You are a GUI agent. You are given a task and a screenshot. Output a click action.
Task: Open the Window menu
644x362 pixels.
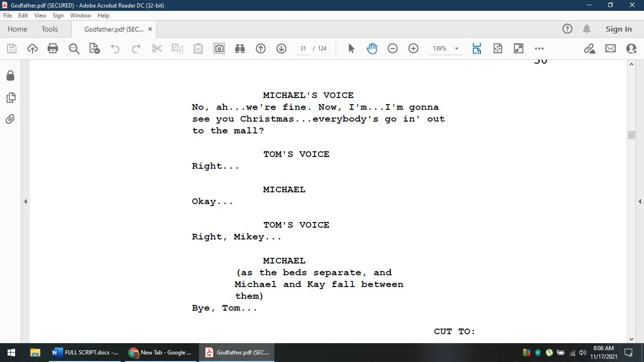81,16
